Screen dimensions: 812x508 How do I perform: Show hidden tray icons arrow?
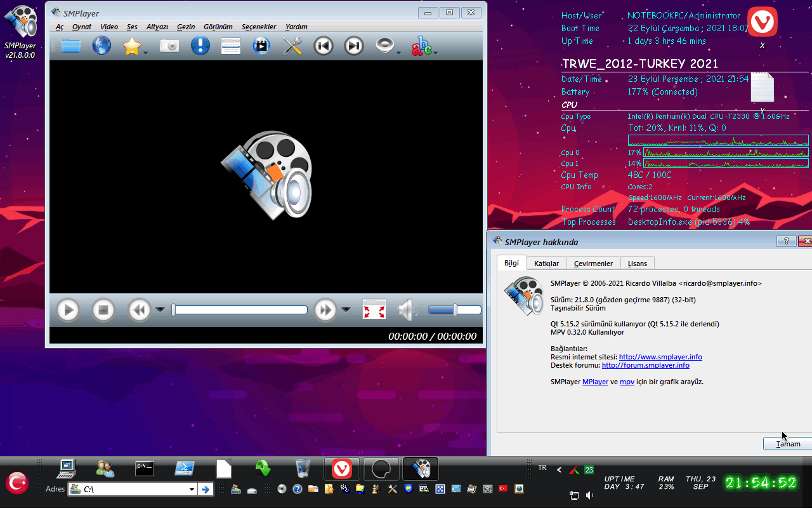[x=559, y=470]
